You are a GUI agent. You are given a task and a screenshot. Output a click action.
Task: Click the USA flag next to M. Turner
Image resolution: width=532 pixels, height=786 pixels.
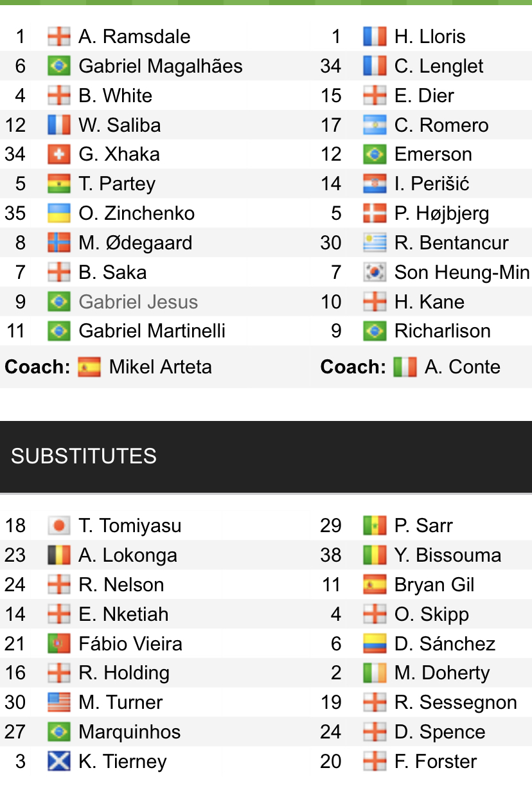click(x=58, y=702)
